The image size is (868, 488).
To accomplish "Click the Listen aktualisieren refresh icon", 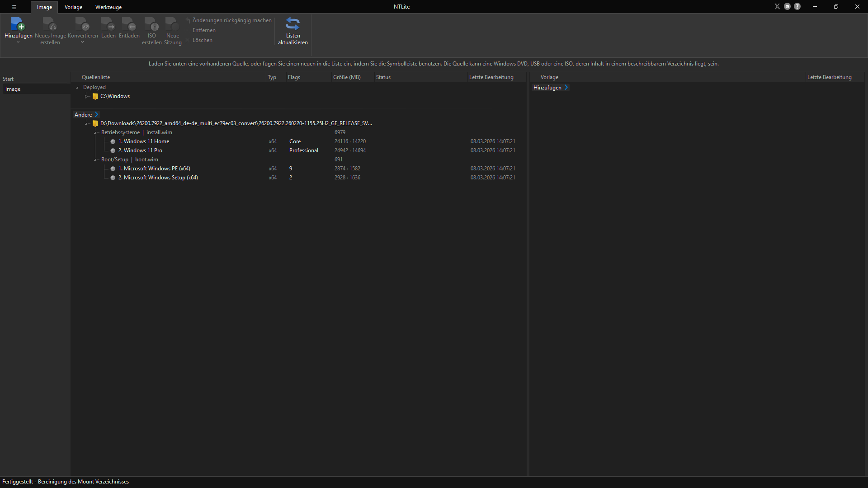I will [x=293, y=24].
